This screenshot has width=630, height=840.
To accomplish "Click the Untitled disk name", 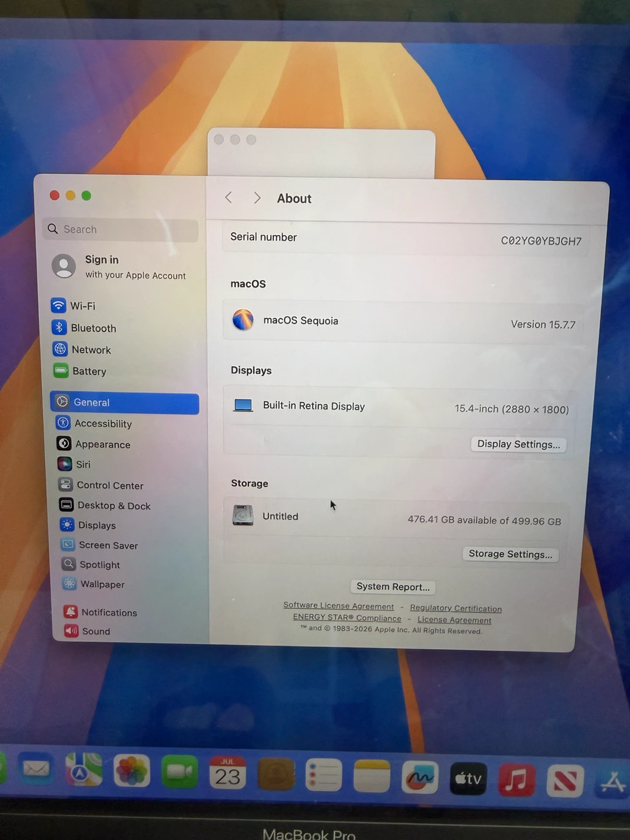I will (x=280, y=516).
